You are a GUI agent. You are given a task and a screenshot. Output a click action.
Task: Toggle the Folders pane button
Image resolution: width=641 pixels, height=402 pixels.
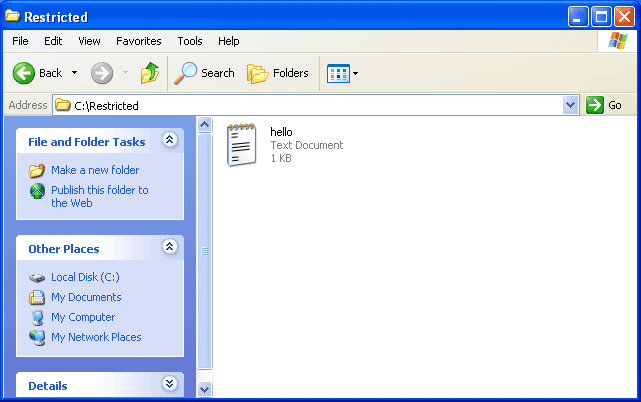coord(278,73)
